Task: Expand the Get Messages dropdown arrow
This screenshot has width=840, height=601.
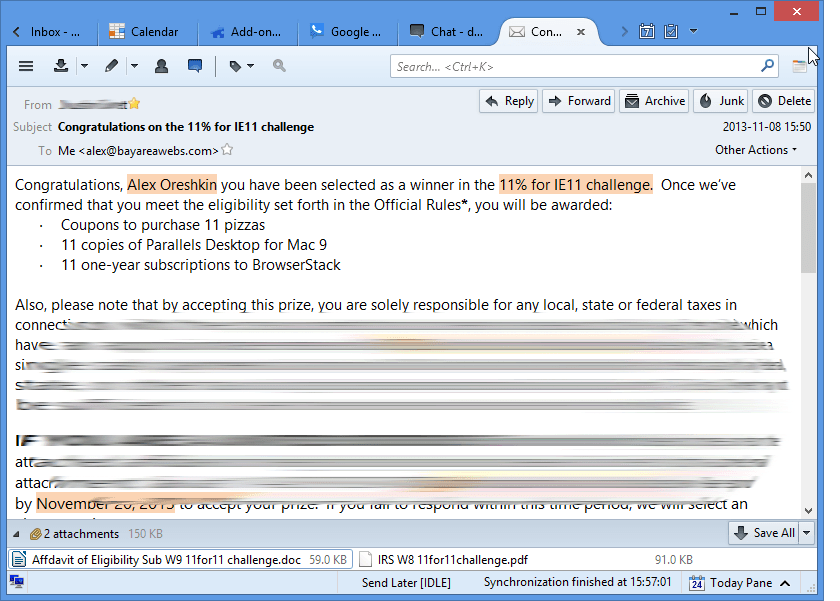Action: 84,66
